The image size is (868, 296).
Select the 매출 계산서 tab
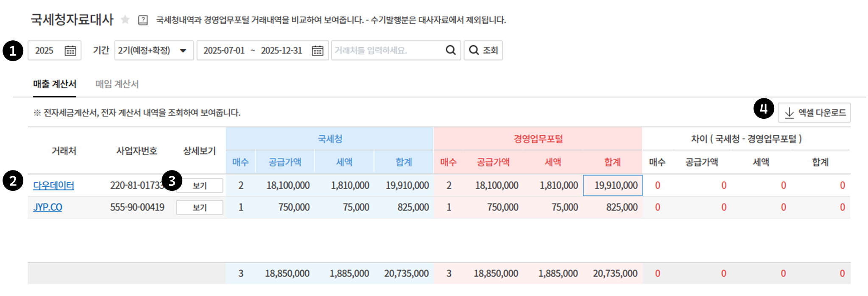click(x=55, y=84)
